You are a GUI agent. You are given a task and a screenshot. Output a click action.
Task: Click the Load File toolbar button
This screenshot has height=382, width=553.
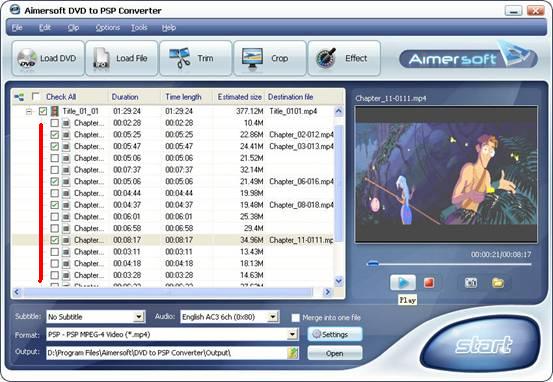122,58
